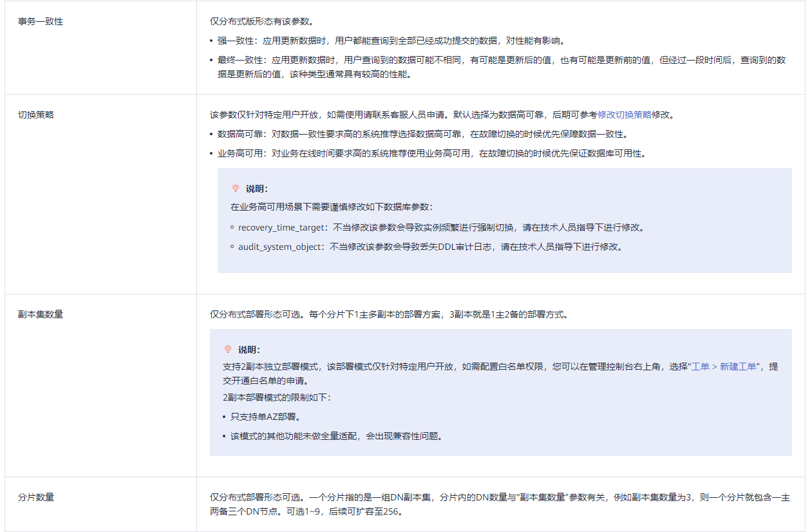This screenshot has height=532, width=810.
Task: Click the line 2副本部署模式的限制如下
Action: [x=277, y=397]
